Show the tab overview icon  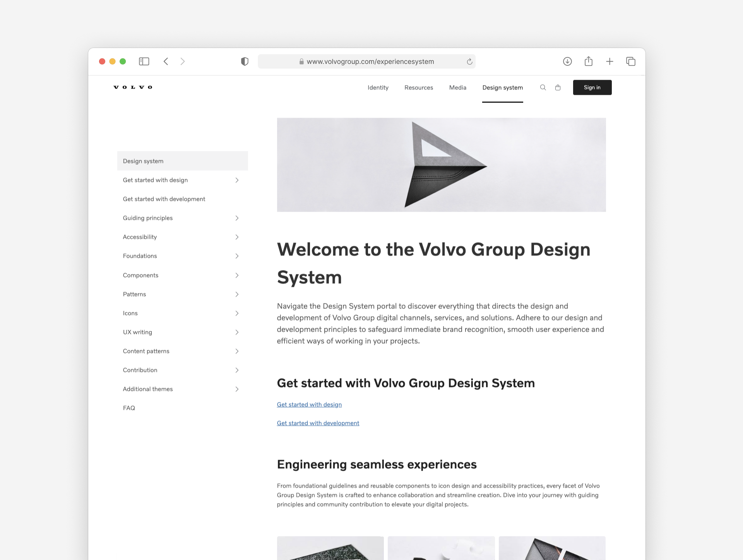631,61
